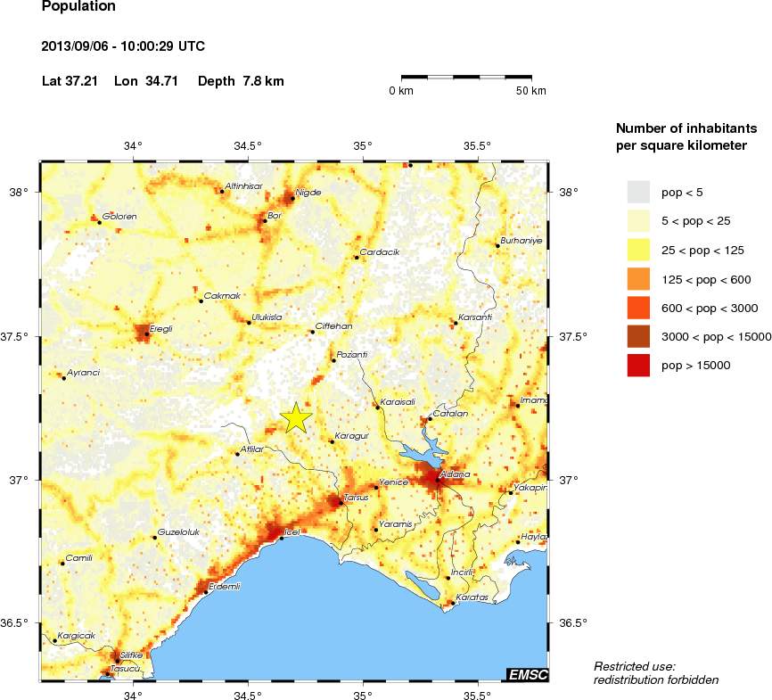Click the Catalan town label
Image resolution: width=772 pixels, height=700 pixels.
[x=450, y=413]
